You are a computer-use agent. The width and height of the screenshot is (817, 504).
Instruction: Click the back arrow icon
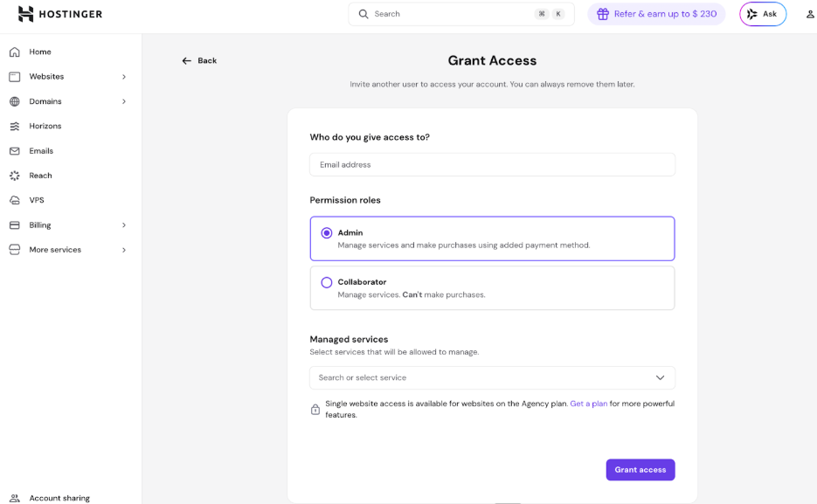tap(186, 60)
